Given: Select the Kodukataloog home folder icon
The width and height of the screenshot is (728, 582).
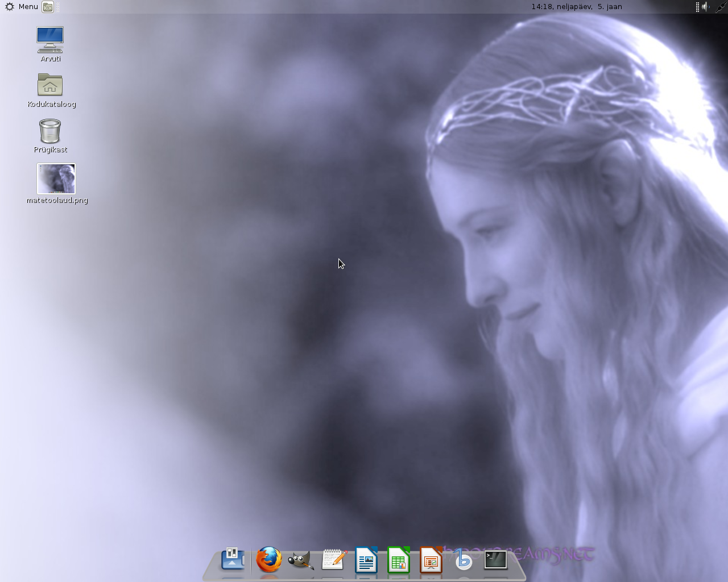Looking at the screenshot, I should 50,85.
